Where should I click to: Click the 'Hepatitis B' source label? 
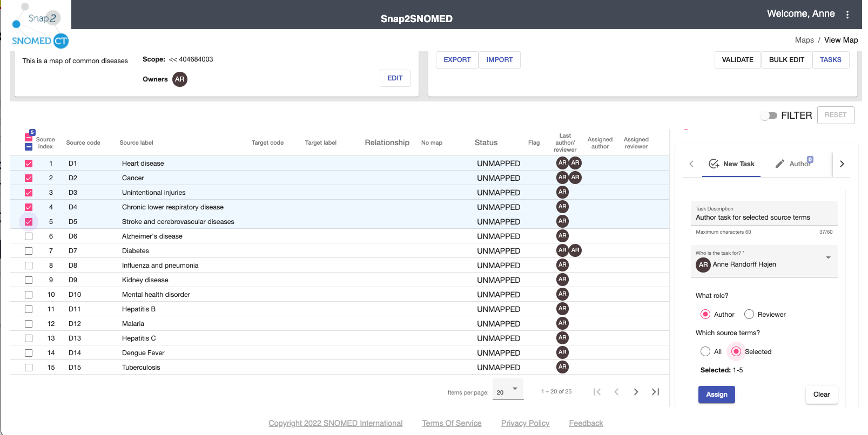[139, 309]
